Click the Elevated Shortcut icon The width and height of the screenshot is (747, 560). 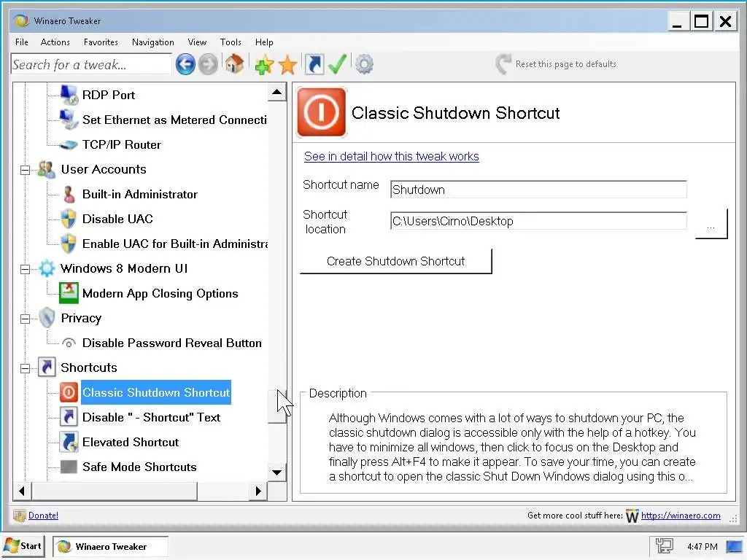click(69, 442)
